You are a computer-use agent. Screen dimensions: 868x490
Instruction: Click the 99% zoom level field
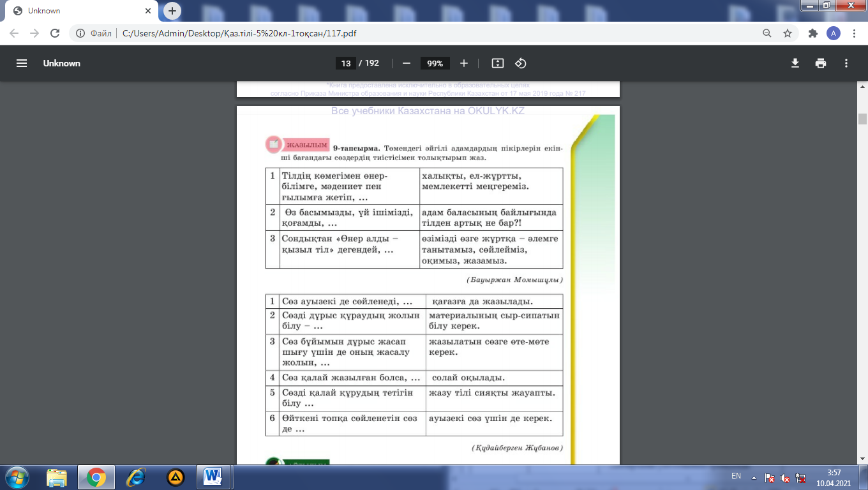435,63
